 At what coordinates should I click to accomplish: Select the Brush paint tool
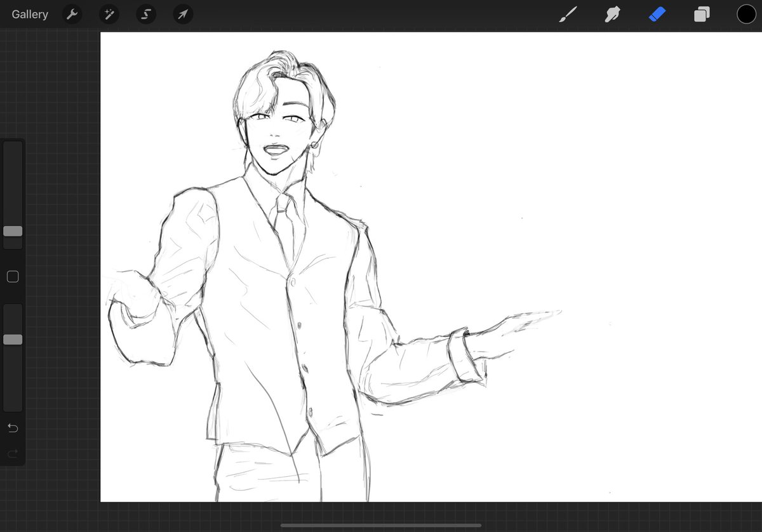coord(568,15)
